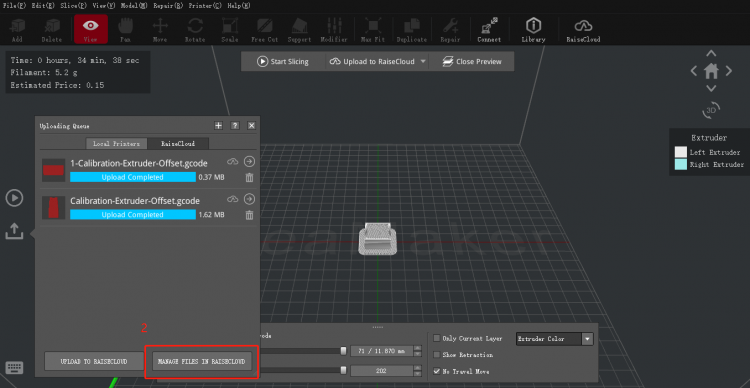The height and width of the screenshot is (388, 750).
Task: Toggle the 3D perspective view icon
Action: point(711,110)
